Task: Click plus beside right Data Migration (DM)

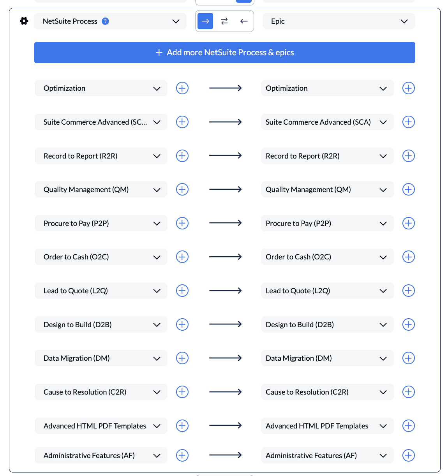Action: tap(408, 358)
